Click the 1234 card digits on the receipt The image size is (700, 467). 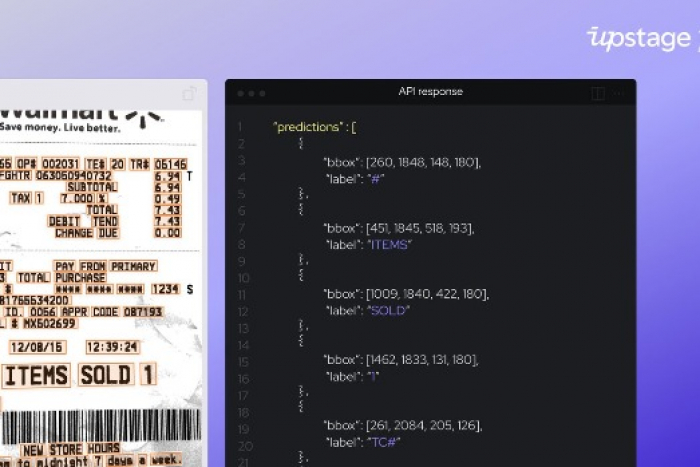point(166,289)
